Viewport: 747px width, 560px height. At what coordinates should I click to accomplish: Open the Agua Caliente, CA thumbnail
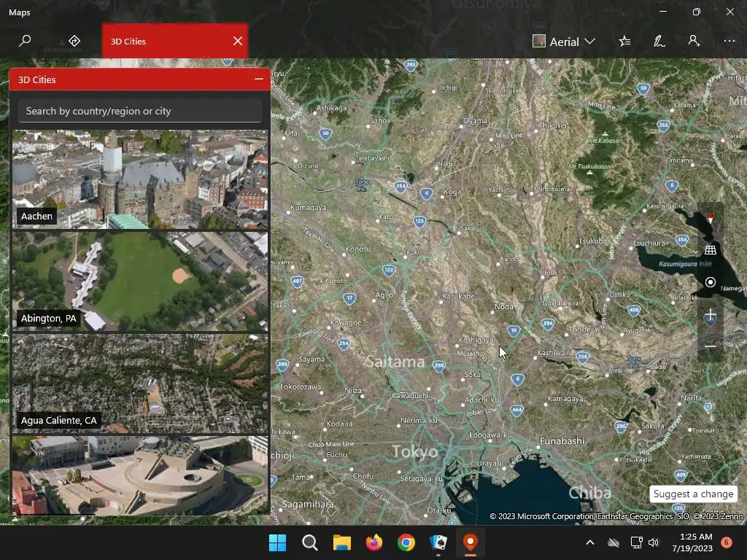click(140, 384)
